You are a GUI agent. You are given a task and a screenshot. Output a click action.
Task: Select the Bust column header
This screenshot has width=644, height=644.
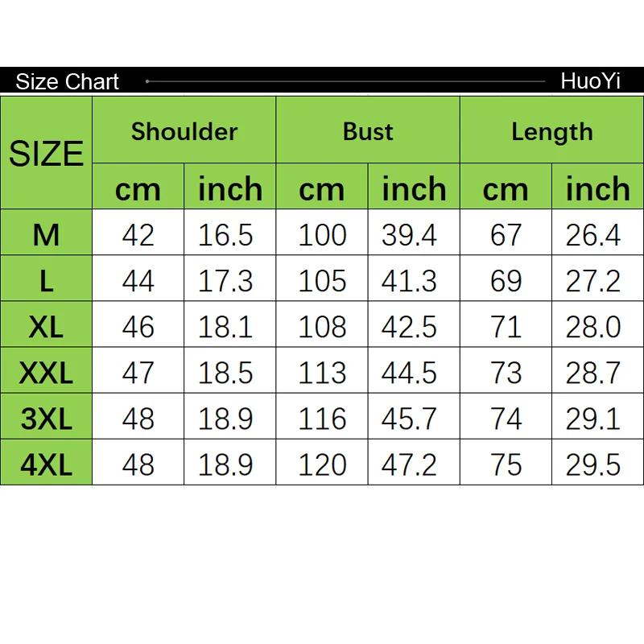368,131
